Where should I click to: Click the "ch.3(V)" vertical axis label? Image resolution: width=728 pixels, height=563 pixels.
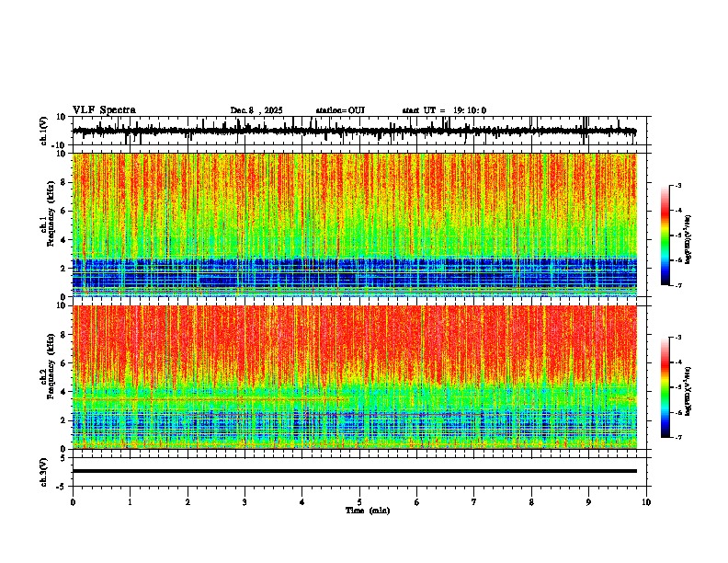[44, 473]
